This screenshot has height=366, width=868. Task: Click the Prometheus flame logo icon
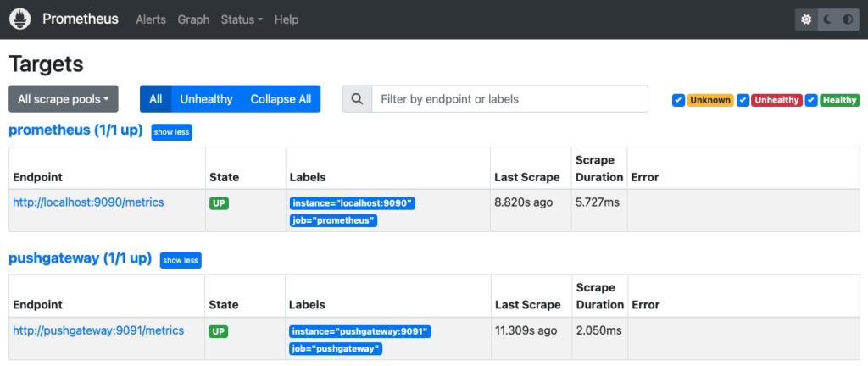(20, 19)
